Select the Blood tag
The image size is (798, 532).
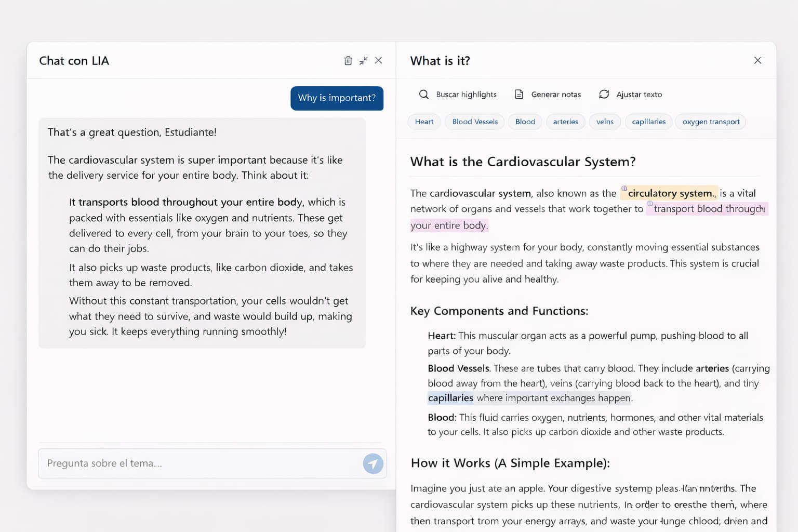tap(525, 122)
